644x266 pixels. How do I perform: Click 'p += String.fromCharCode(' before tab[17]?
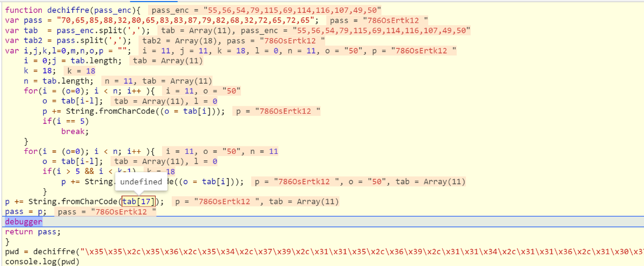(x=63, y=202)
